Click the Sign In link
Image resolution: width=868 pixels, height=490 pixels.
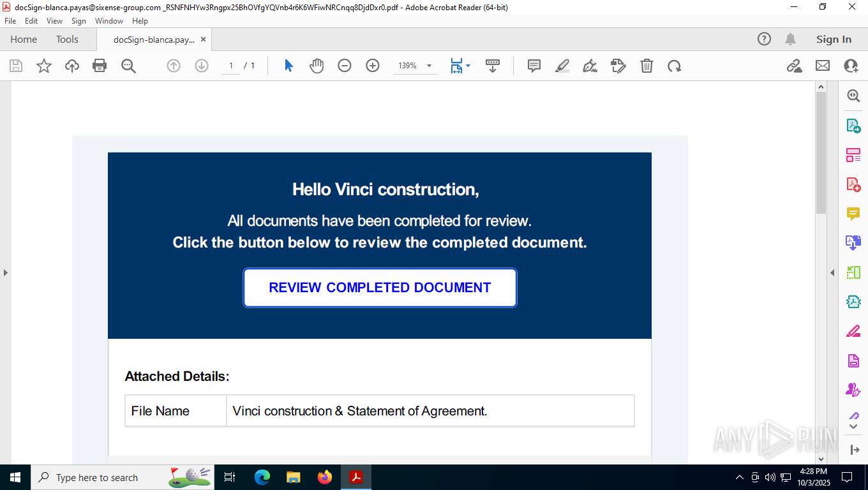834,39
